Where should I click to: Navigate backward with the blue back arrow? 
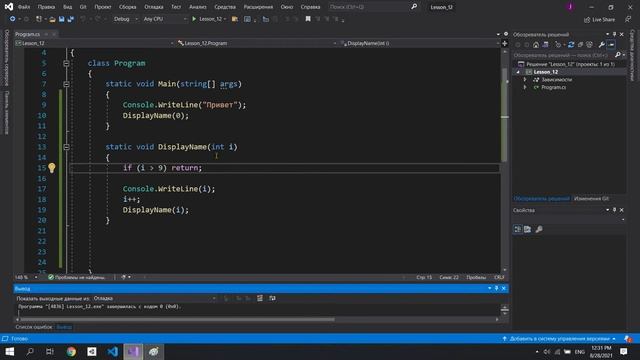(13, 19)
